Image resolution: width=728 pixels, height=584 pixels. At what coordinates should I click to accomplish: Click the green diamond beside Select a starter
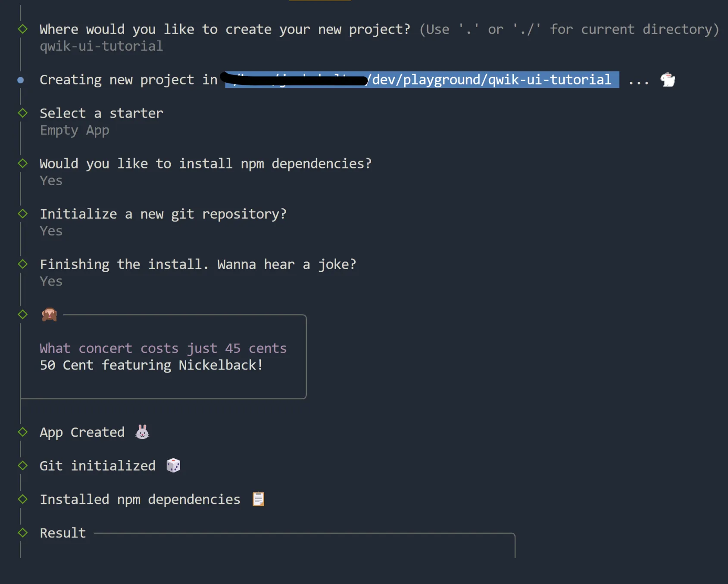(23, 113)
